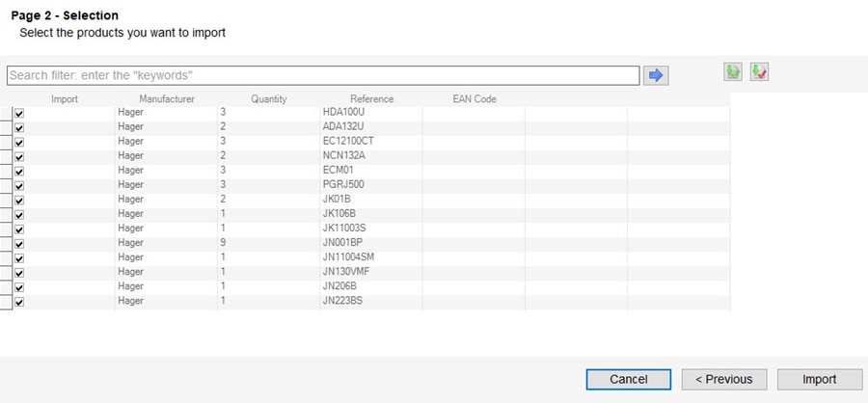
Task: Select the reference cell PGRJ500
Action: click(x=371, y=184)
